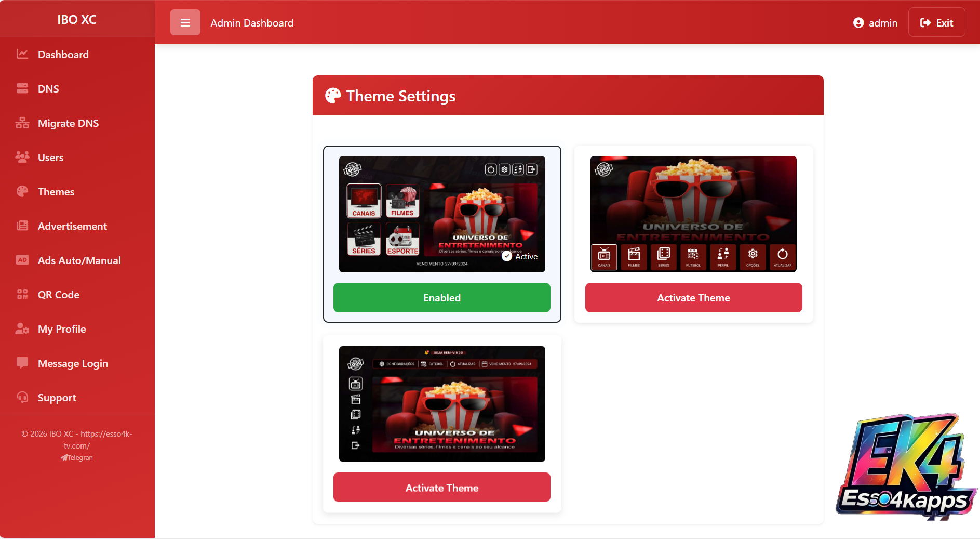Activate the left-sidebar layout theme
Image resolution: width=980 pixels, height=539 pixels.
click(x=441, y=488)
